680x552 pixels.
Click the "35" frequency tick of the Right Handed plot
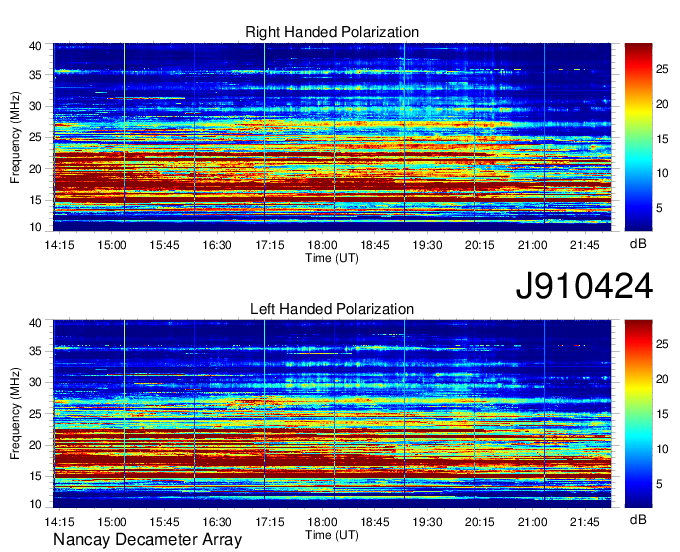click(35, 75)
